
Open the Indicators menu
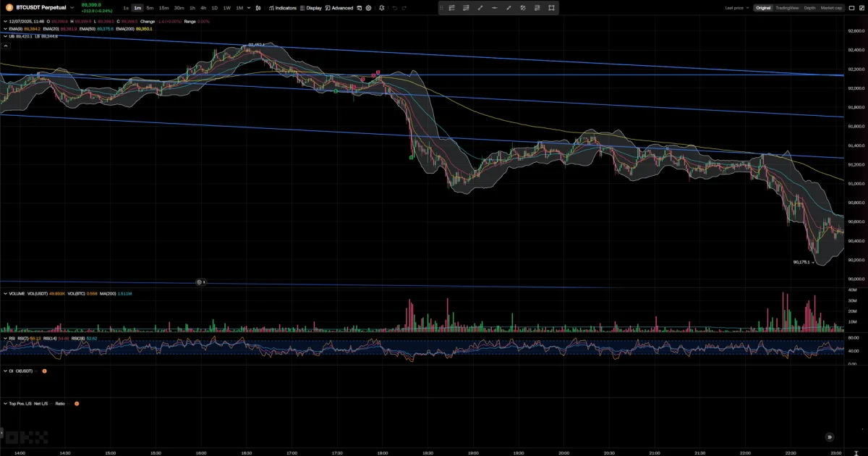click(x=283, y=8)
